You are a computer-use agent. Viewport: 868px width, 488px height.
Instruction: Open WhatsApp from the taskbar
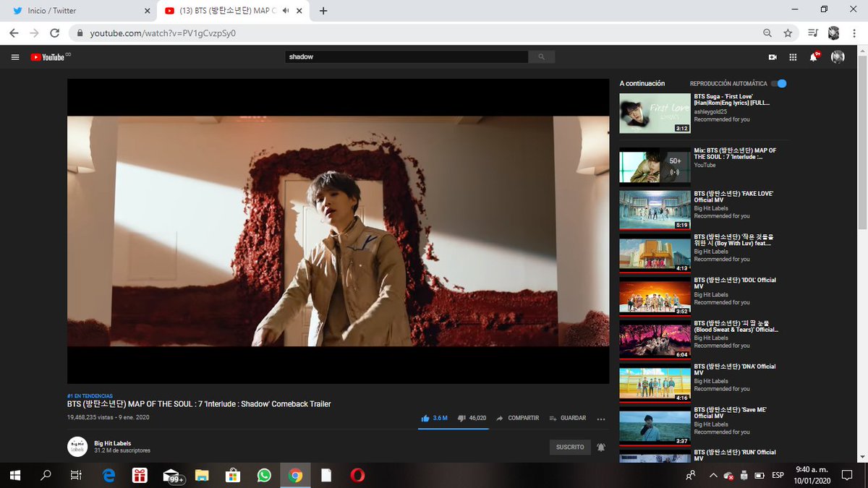point(263,475)
